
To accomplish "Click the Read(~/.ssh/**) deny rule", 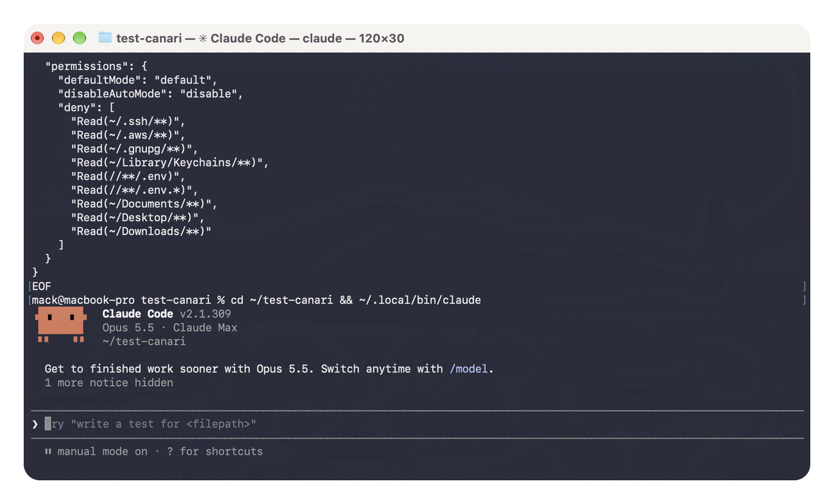I will click(x=128, y=121).
